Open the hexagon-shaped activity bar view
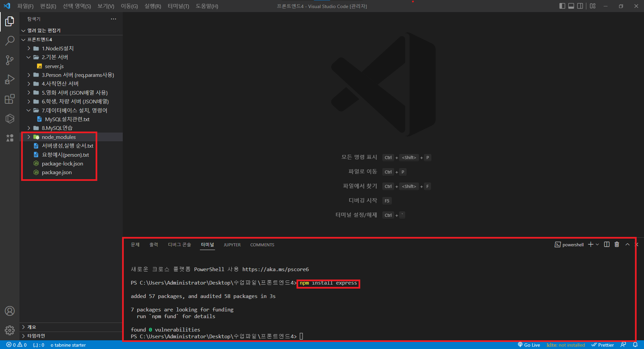 point(10,118)
